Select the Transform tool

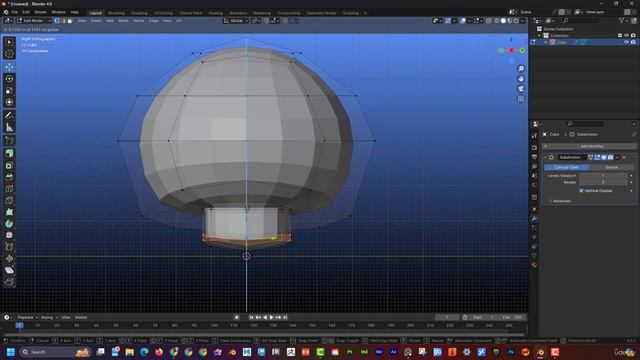pos(9,102)
